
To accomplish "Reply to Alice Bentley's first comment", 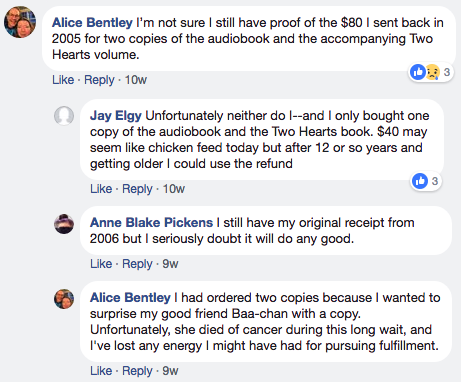I will 99,80.
